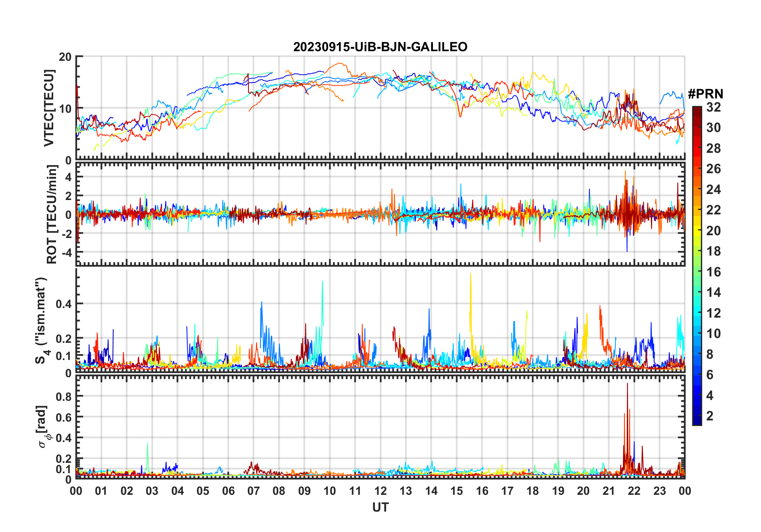Select the ROT [TECU/min] y-axis label
Viewport: 761px width, 532px height.
tap(52, 214)
